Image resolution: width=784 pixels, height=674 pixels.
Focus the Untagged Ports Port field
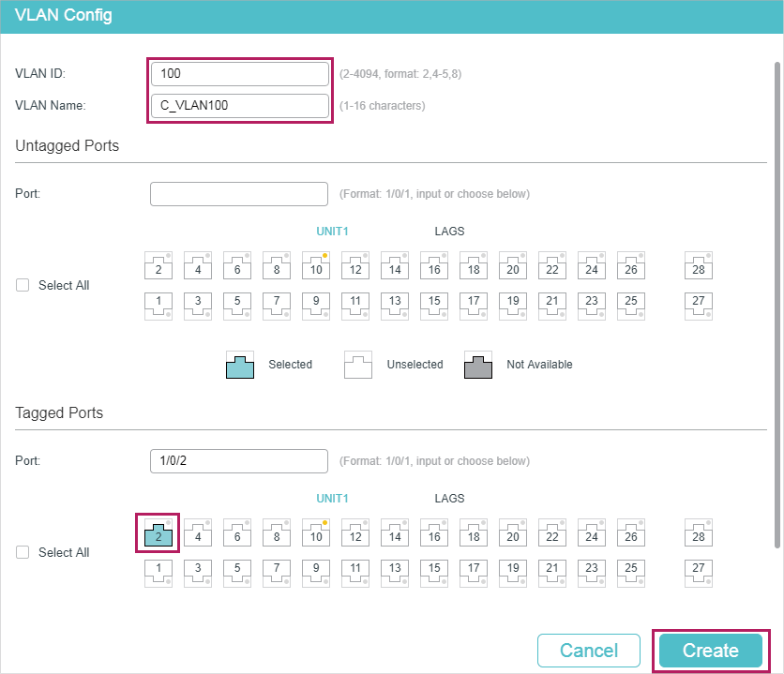point(239,194)
